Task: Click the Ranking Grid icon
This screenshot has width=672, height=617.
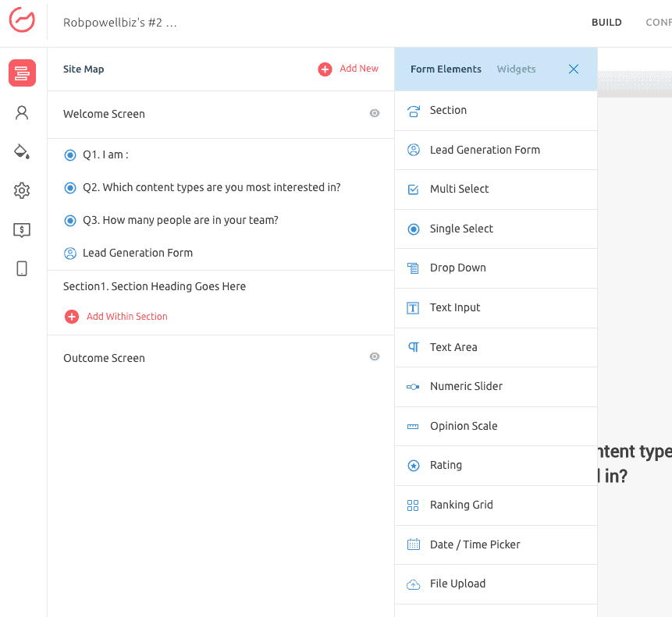Action: click(x=413, y=505)
